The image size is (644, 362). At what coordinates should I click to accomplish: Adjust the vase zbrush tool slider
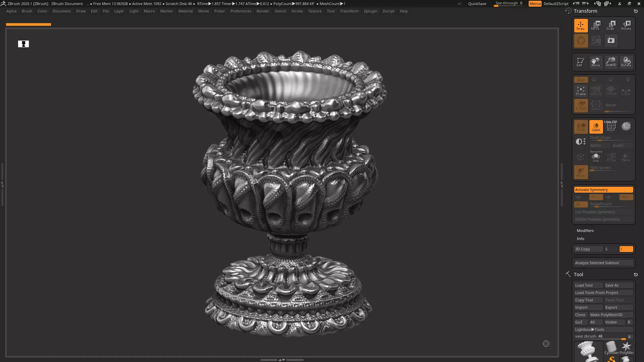pyautogui.click(x=600, y=337)
